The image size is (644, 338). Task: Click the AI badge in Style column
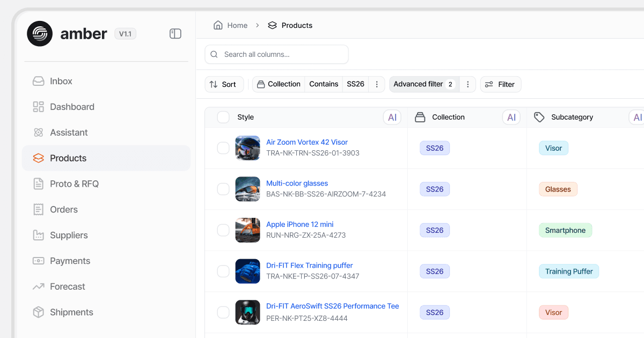coord(392,117)
